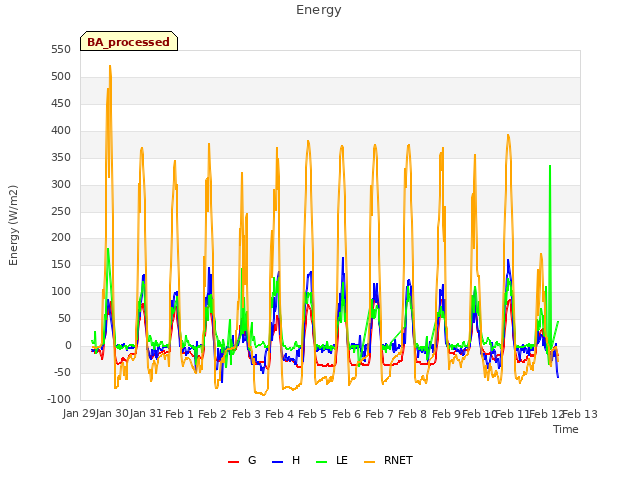
Task: Click the blue H legend swatch
Action: tap(278, 462)
